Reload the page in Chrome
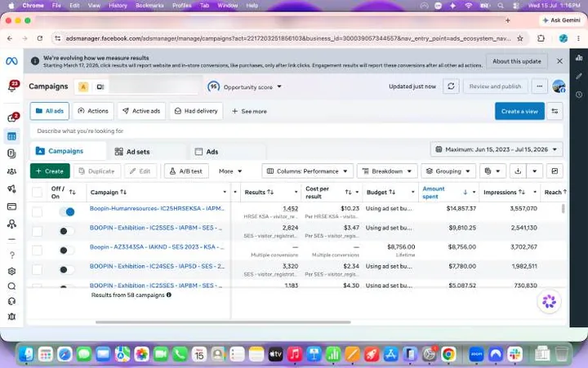Image resolution: width=588 pixels, height=368 pixels. coord(40,38)
